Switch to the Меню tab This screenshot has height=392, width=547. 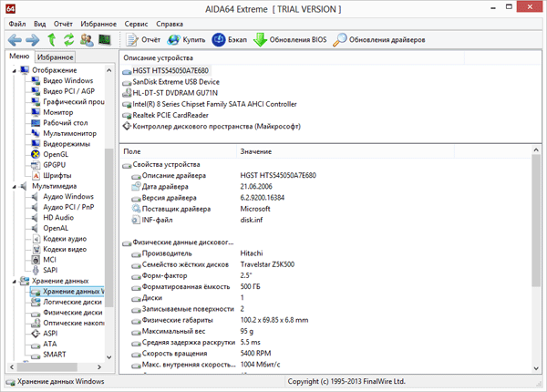point(19,57)
